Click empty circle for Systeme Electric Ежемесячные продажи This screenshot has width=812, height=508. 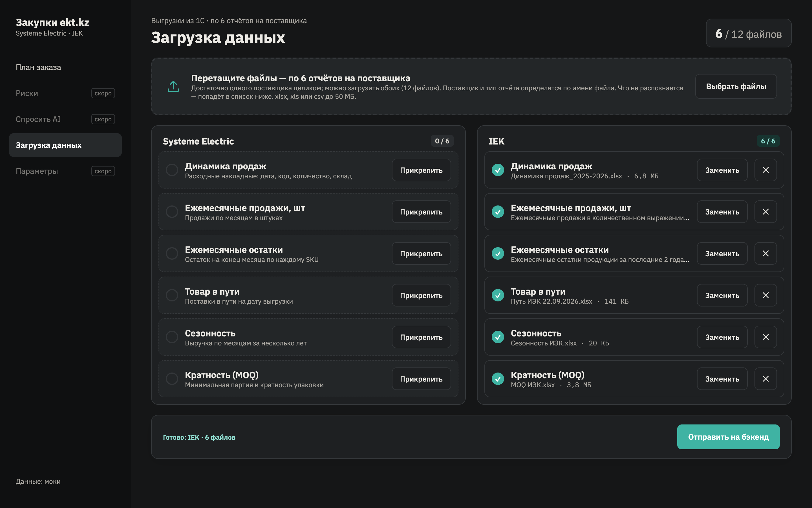(x=172, y=212)
